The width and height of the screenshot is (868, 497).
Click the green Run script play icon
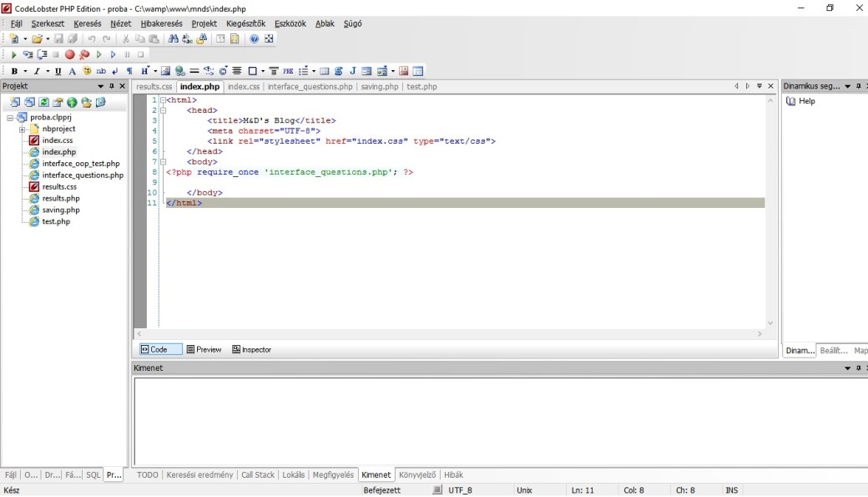pyautogui.click(x=13, y=55)
